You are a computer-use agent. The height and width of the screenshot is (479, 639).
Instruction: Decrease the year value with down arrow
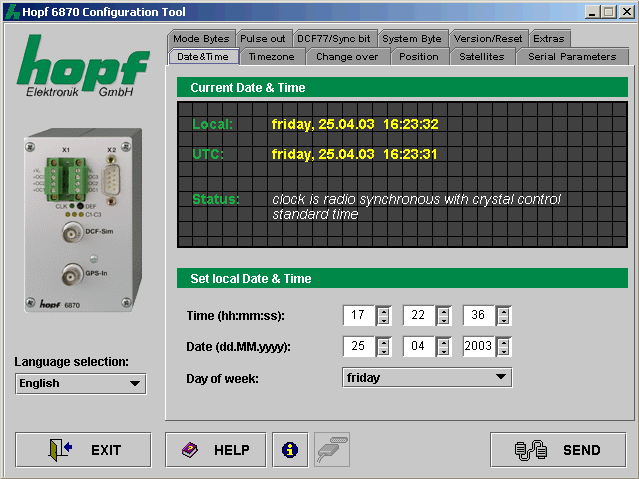point(504,351)
